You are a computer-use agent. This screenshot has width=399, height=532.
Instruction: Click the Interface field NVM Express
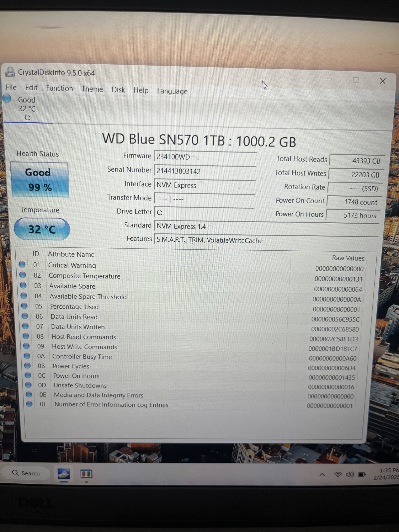click(205, 185)
